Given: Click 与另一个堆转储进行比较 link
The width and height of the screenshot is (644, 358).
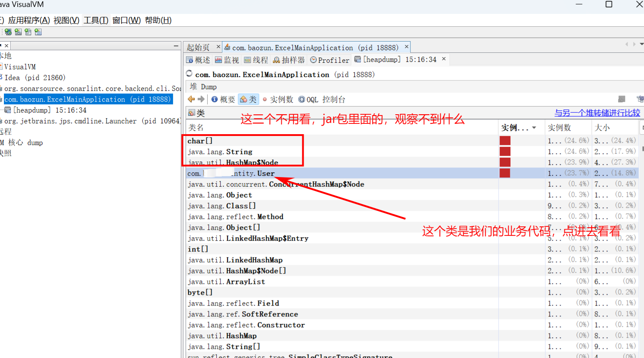Looking at the screenshot, I should (597, 113).
